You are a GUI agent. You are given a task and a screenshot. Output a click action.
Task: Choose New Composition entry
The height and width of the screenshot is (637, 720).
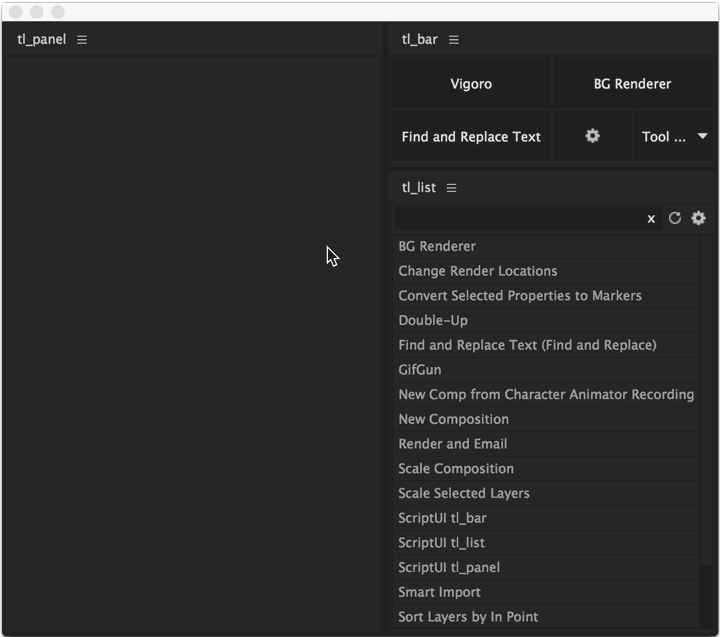[x=546, y=419]
